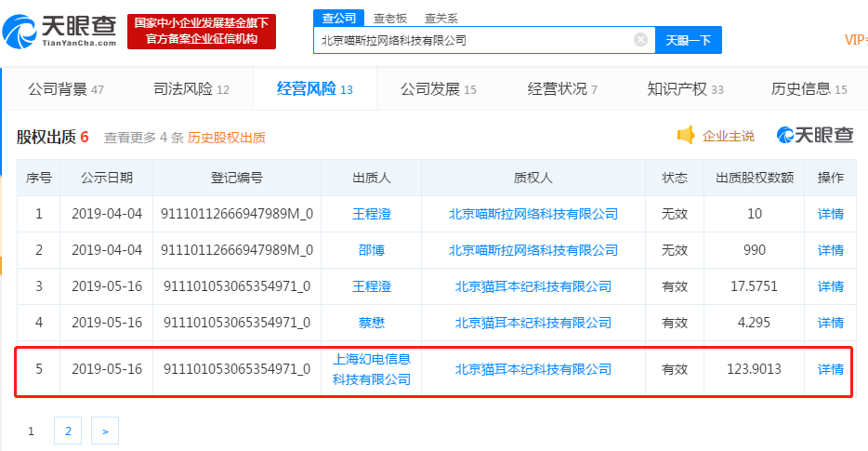The image size is (868, 451).
Task: Click the 天眼一下 search button
Action: pos(688,40)
